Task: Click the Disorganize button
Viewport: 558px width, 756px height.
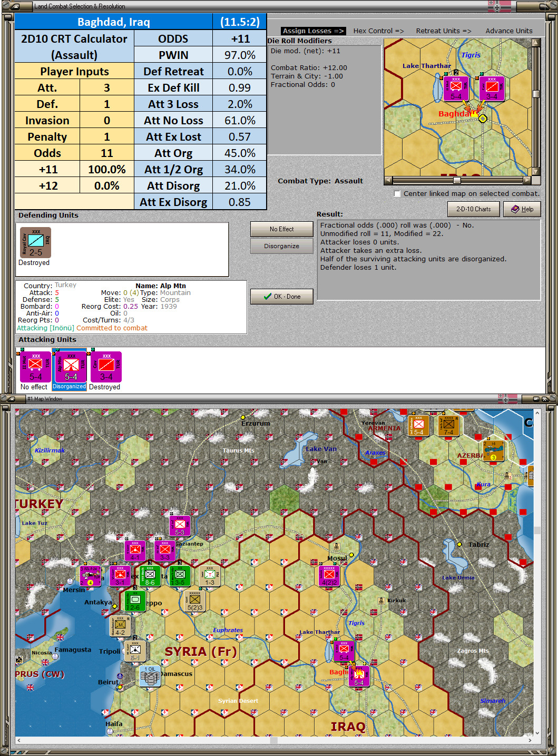Action: (282, 246)
